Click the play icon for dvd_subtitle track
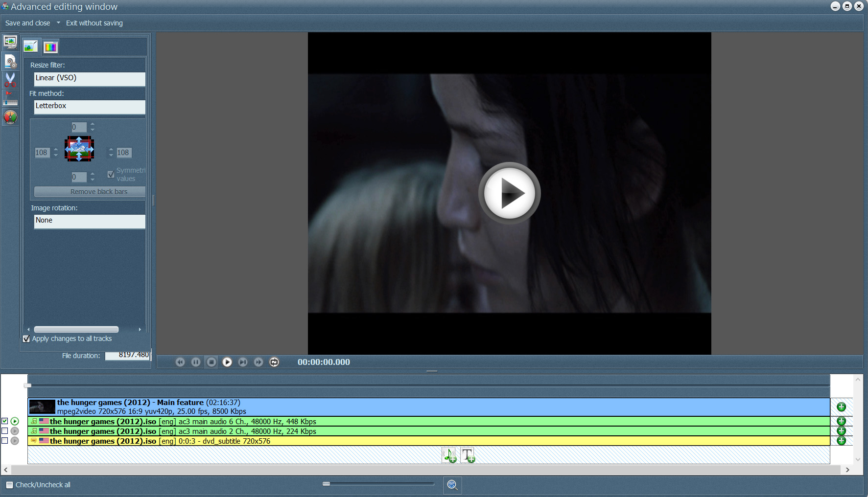Viewport: 868px width, 497px height. (x=15, y=441)
